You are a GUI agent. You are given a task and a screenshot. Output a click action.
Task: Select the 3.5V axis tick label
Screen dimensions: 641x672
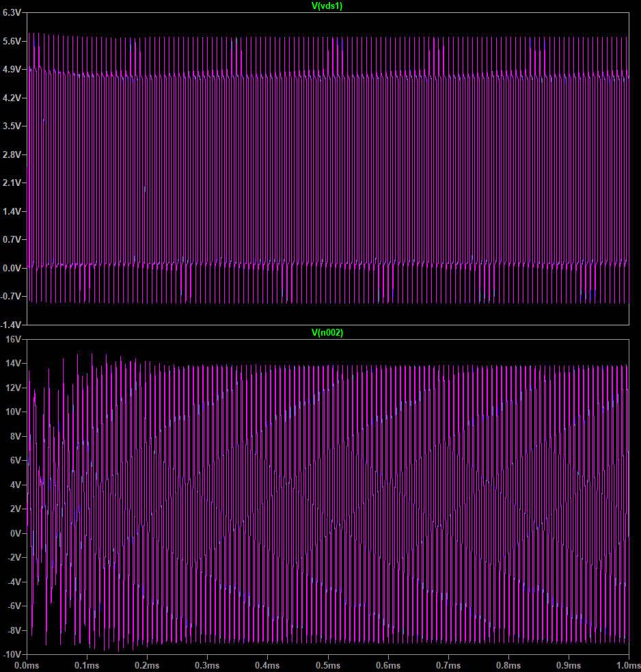point(12,126)
